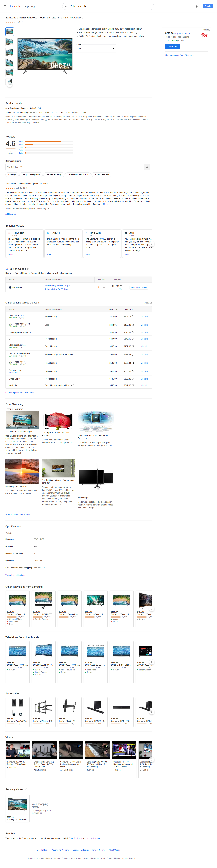Select the first TV thumbnail image
217x868 pixels.
pos(10,32)
